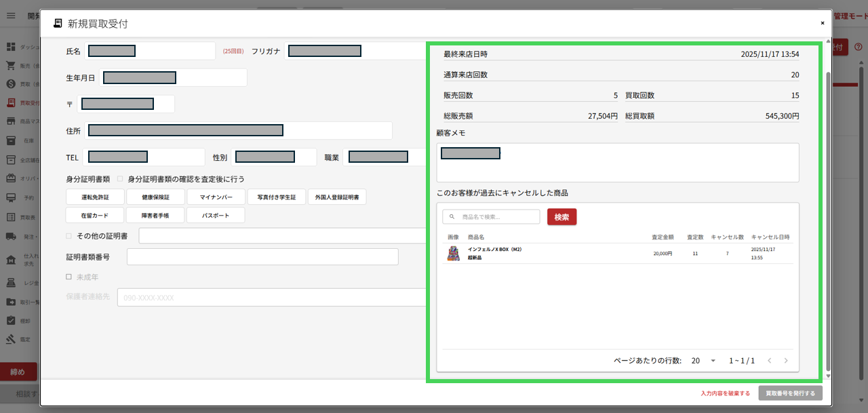Screen dimensions: 868x413
Task: Click the magnifier icon in product search
Action: pyautogui.click(x=452, y=217)
